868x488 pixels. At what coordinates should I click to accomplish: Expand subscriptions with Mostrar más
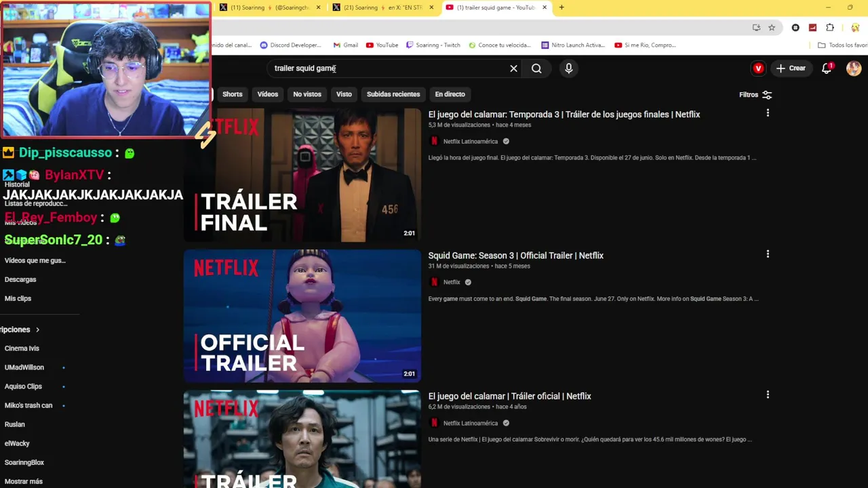tap(24, 481)
